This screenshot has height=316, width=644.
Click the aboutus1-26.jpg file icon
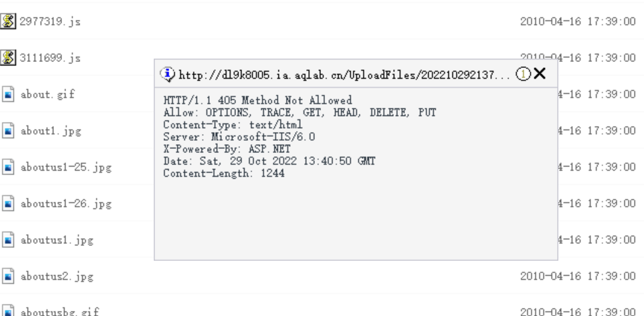[6, 203]
